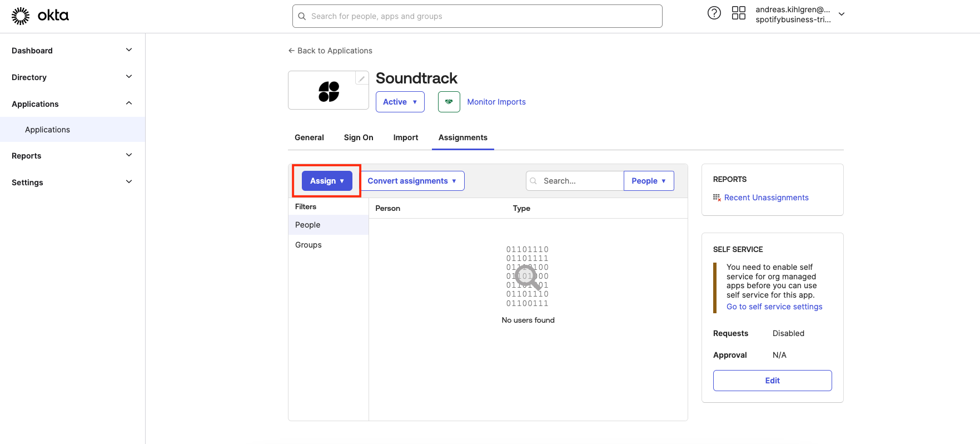Viewport: 980px width, 444px height.
Task: Click the top search for people, apps and groups field
Action: coord(477,16)
